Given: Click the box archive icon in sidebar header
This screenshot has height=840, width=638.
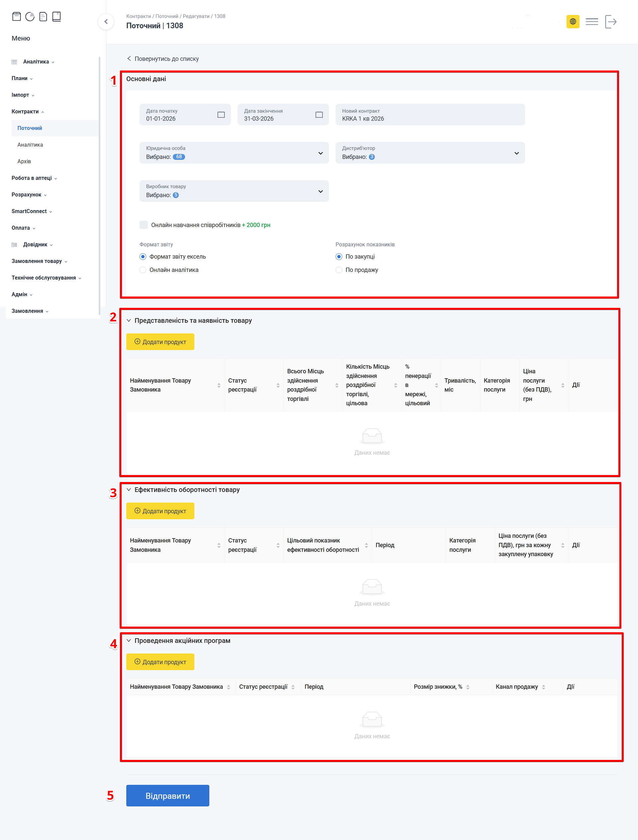Looking at the screenshot, I should (x=16, y=16).
